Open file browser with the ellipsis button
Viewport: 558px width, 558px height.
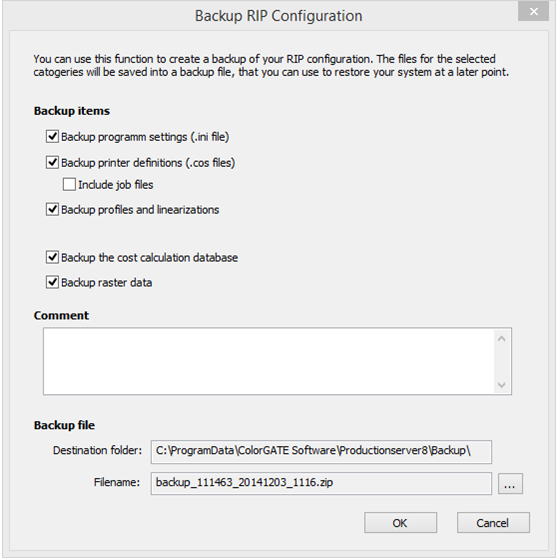(510, 484)
